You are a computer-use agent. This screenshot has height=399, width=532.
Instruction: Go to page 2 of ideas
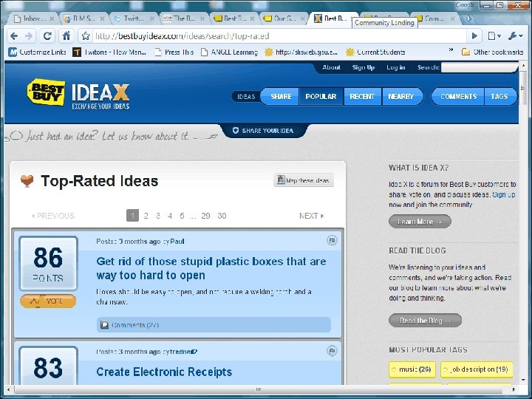(x=146, y=216)
